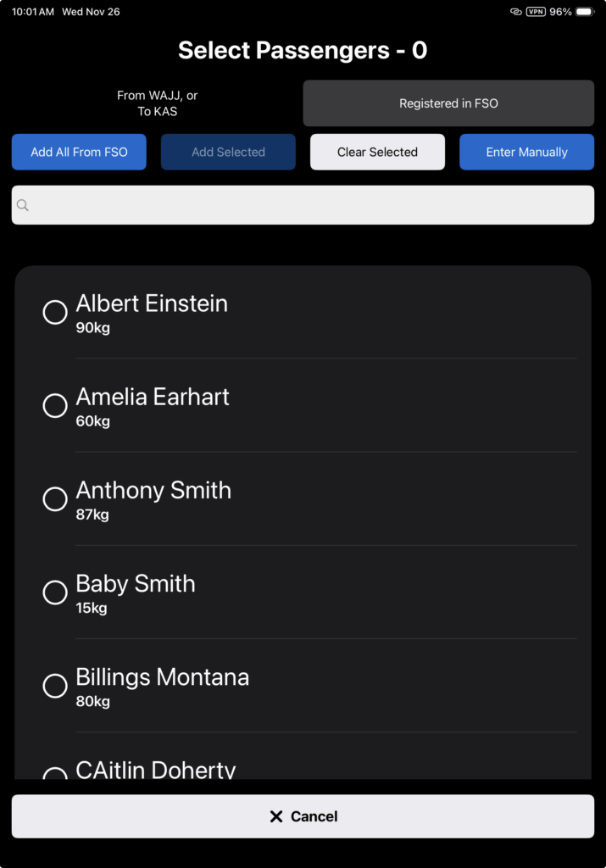Select Amelia Earhart radio button
The width and height of the screenshot is (606, 868).
(x=55, y=405)
